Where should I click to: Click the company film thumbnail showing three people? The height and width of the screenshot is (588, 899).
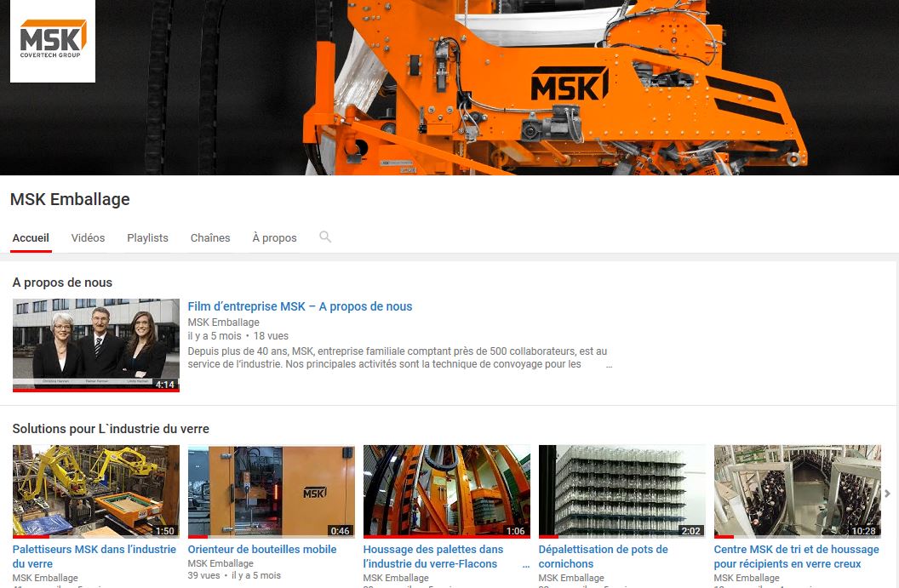pyautogui.click(x=95, y=344)
